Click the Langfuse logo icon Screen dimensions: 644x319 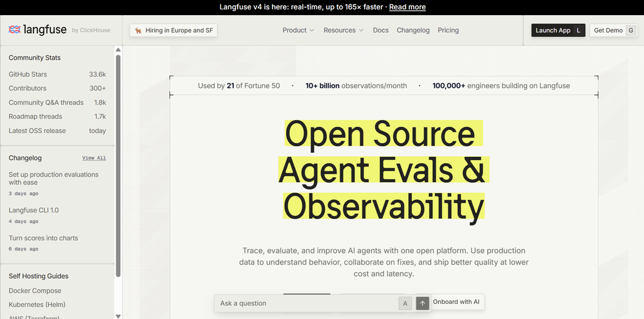[x=15, y=30]
